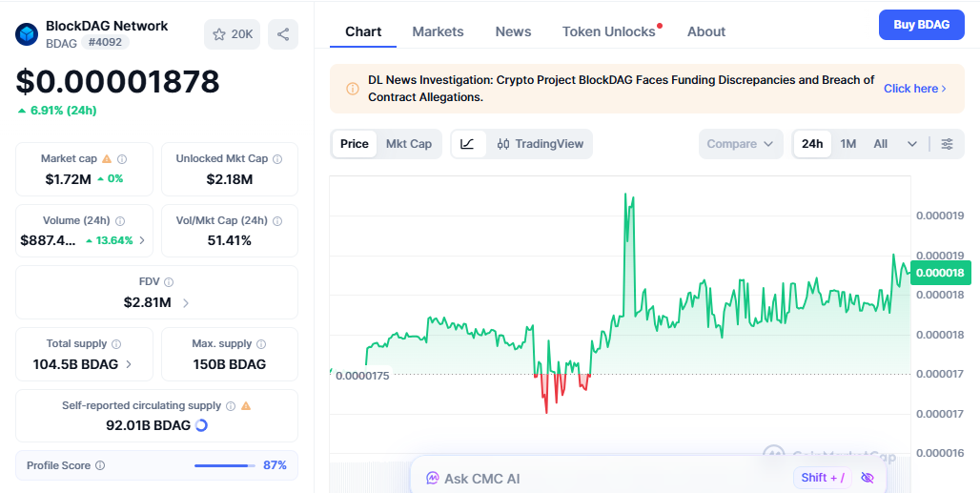Open the Market cap info icon
The height and width of the screenshot is (493, 980).
click(x=122, y=159)
